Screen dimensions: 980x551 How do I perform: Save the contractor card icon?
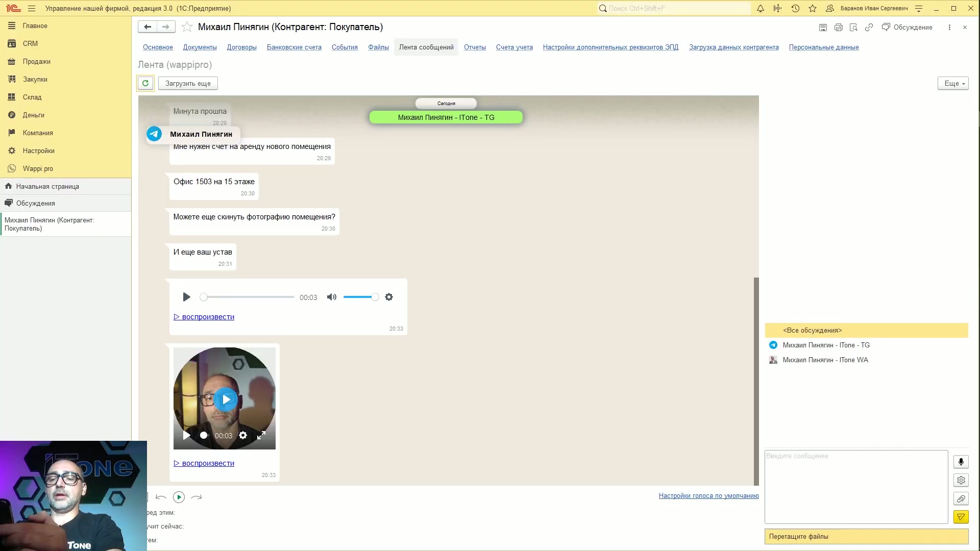[x=823, y=28]
